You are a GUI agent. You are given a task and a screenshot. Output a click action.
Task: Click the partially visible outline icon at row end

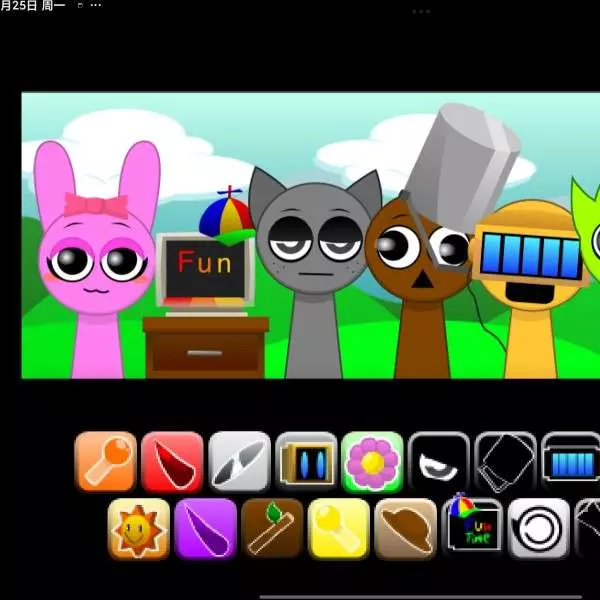pyautogui.click(x=588, y=528)
